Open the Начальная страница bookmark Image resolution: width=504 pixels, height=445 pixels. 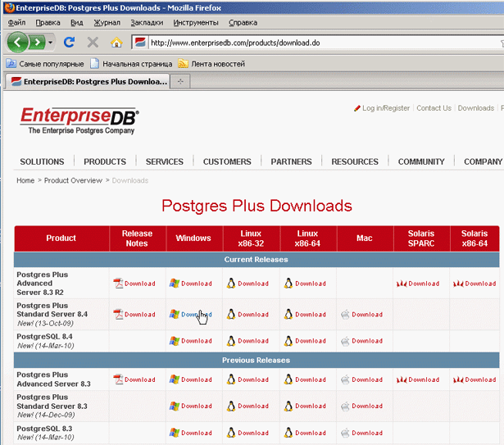[x=131, y=64]
